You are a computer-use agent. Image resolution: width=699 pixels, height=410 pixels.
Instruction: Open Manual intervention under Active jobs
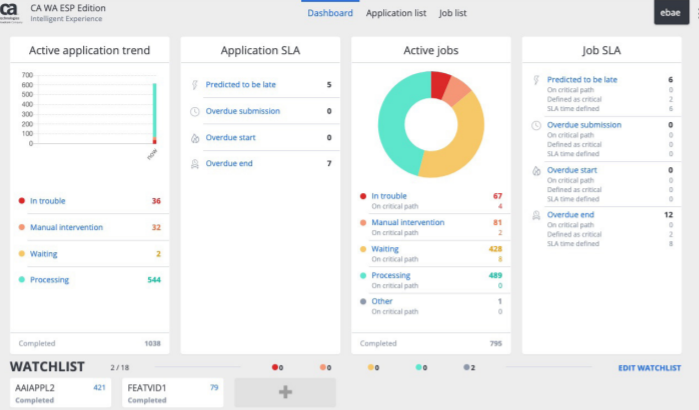coord(407,222)
